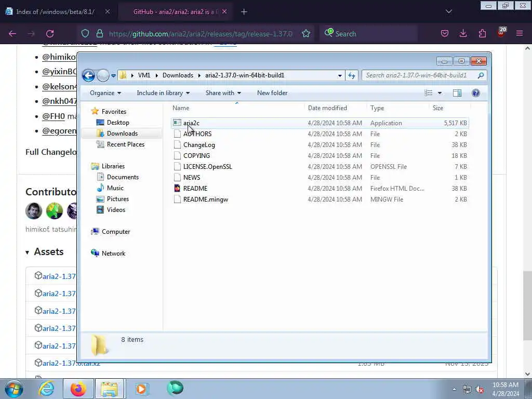532x399 pixels.
Task: Refresh the Explorer folder view
Action: click(352, 76)
